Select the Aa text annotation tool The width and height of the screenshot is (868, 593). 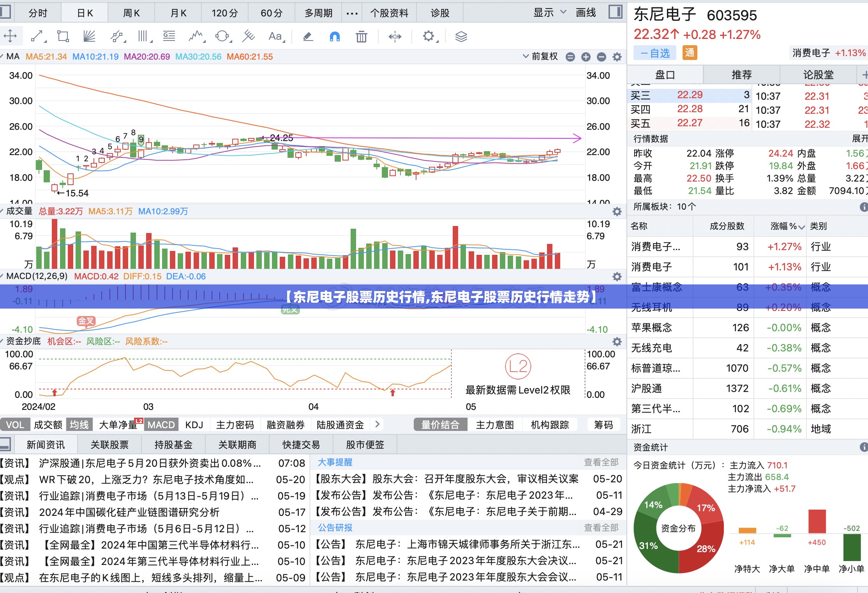276,36
